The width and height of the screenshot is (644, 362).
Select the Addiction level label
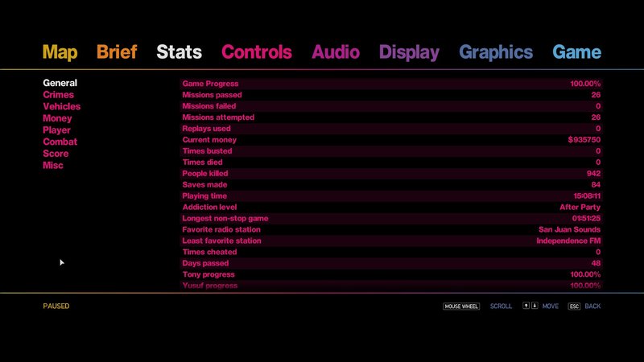tap(209, 208)
